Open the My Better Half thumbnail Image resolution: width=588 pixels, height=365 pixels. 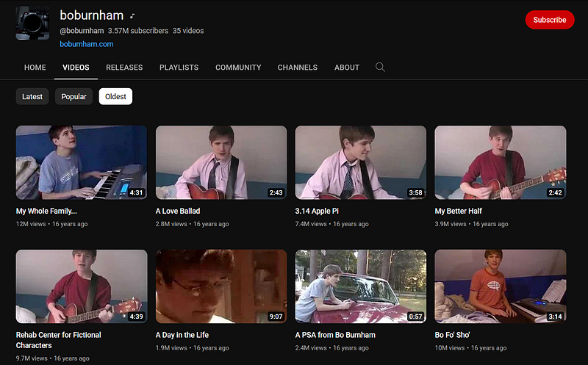(501, 162)
